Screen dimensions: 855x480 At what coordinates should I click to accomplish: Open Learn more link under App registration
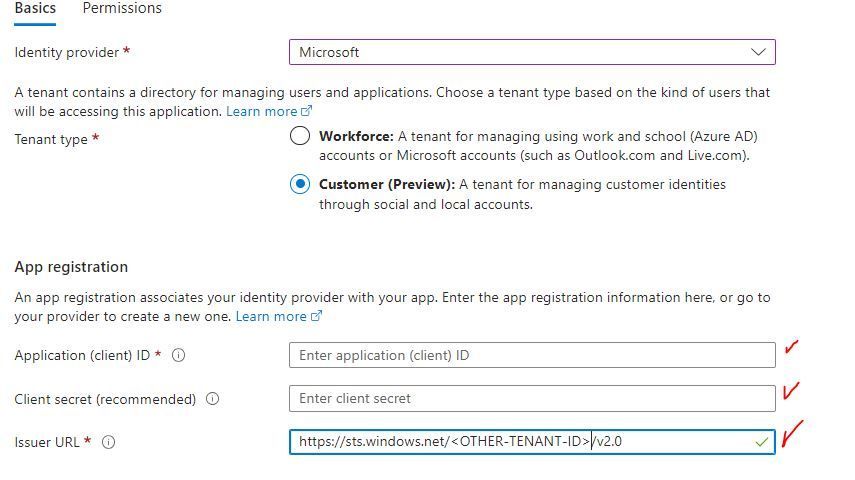coord(271,316)
